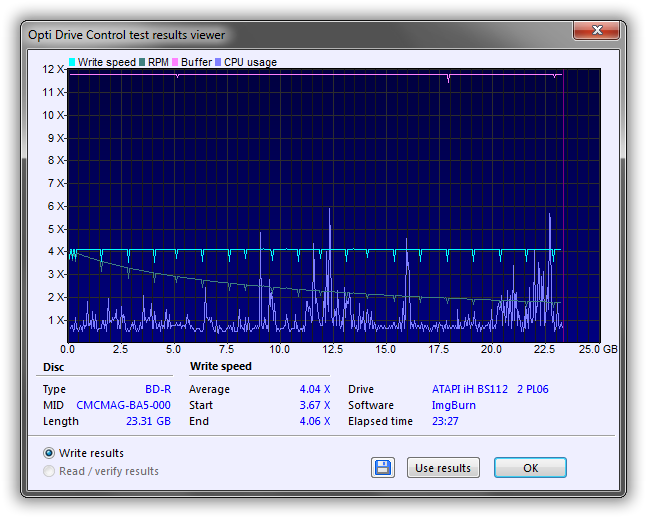Close the test results viewer window
Viewport: 647px width, 518px height.
(597, 30)
